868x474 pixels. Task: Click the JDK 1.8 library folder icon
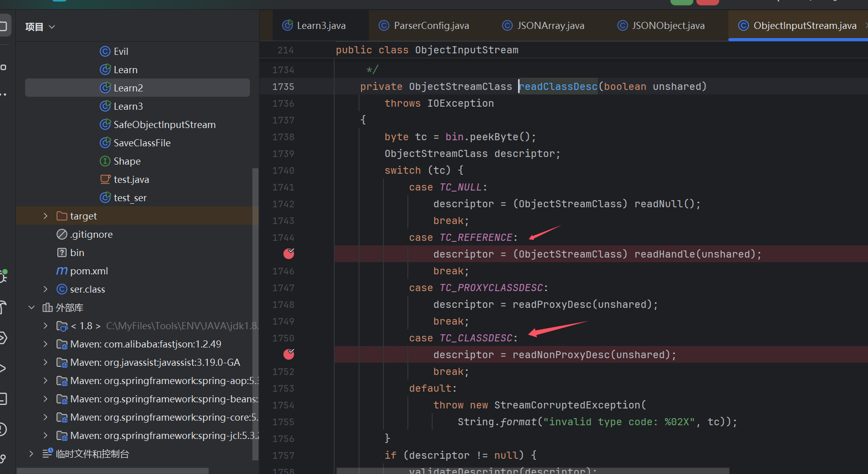click(x=62, y=326)
